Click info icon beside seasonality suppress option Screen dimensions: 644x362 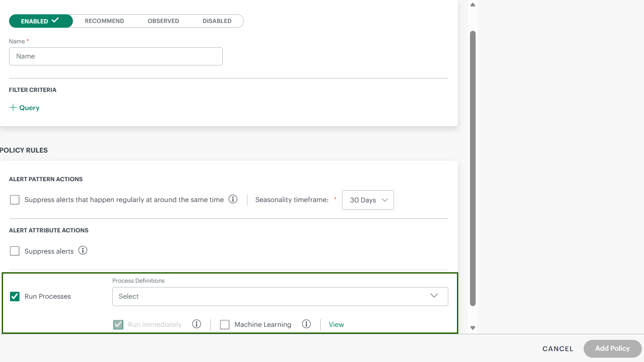click(233, 199)
